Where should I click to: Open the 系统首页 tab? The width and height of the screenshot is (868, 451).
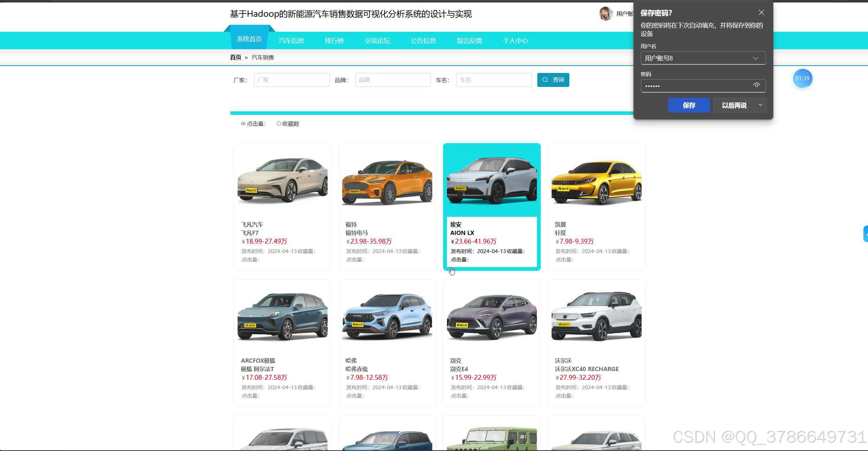pos(249,39)
